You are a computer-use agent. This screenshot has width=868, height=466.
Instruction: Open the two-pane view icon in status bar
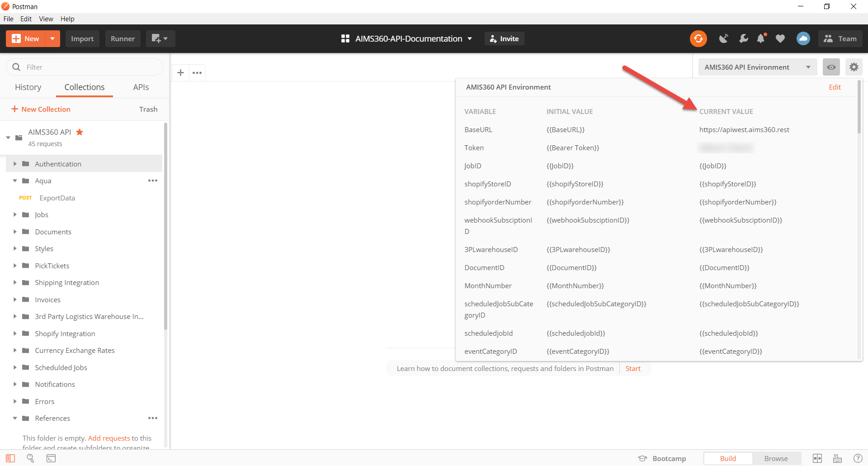[817, 458]
